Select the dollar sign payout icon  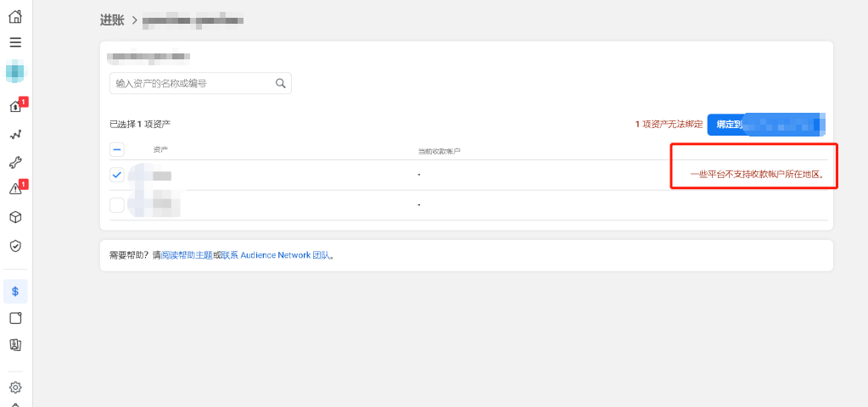tap(15, 292)
